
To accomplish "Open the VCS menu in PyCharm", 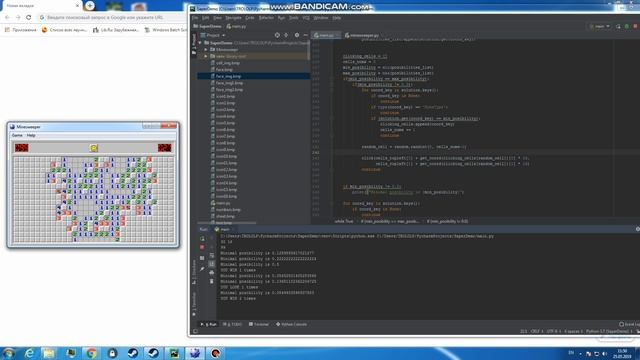I will [306, 18].
